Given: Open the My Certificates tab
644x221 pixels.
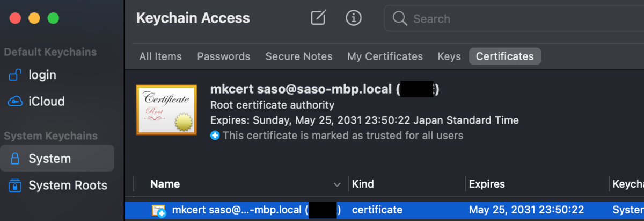Looking at the screenshot, I should [385, 56].
